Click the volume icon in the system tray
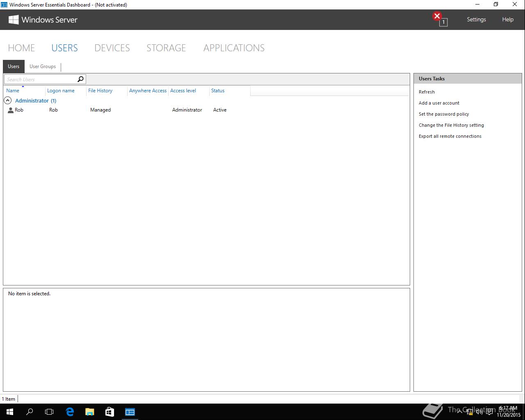525x420 pixels. click(479, 412)
